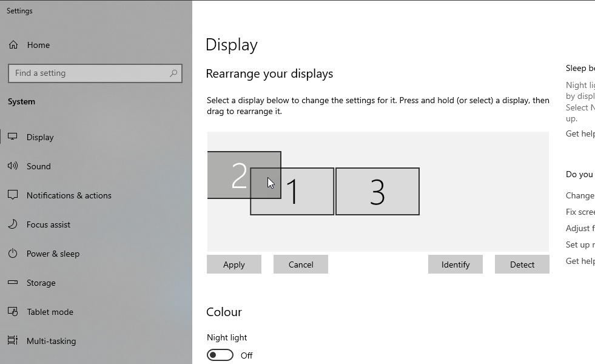Open Sound settings page
The height and width of the screenshot is (364, 595).
38,166
